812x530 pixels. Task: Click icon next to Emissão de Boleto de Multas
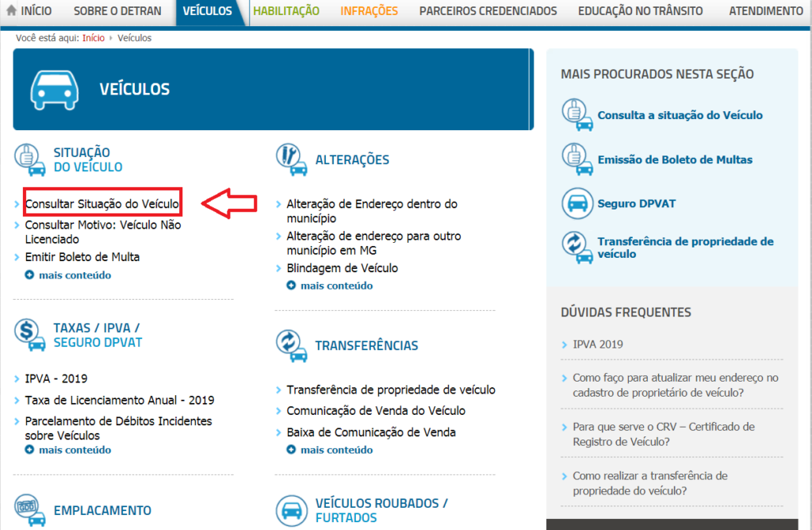click(577, 159)
